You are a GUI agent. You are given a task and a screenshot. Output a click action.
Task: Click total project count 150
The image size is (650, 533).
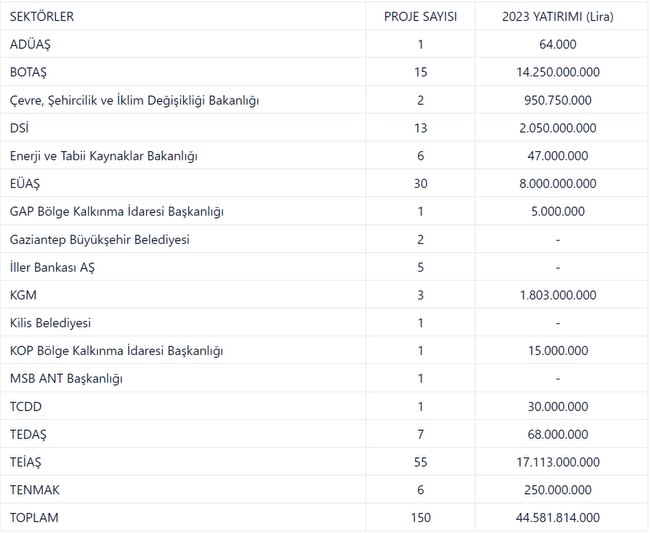pyautogui.click(x=420, y=518)
